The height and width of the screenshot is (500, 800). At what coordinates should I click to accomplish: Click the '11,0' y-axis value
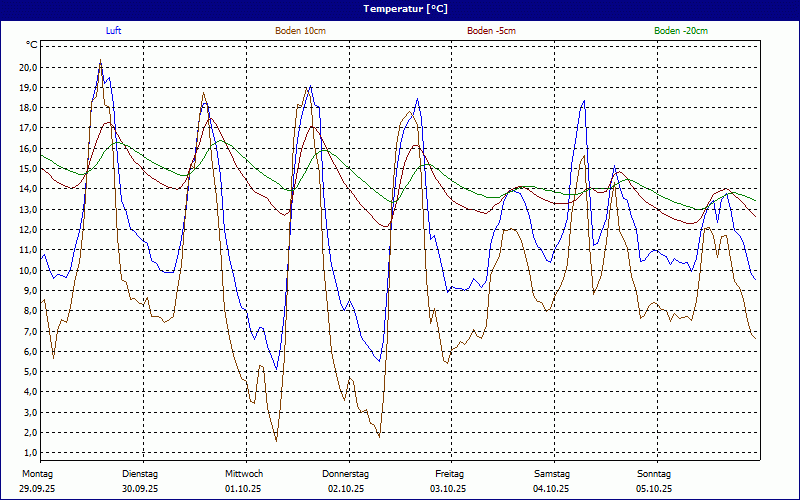click(28, 249)
